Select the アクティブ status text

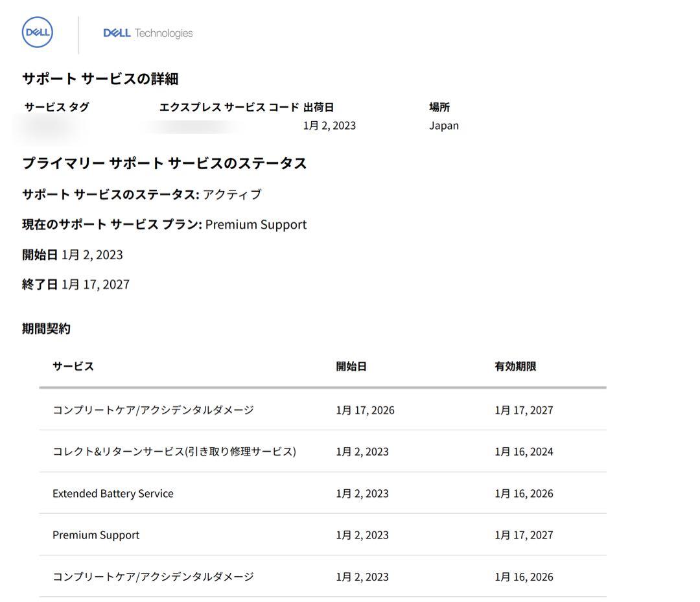tap(241, 194)
